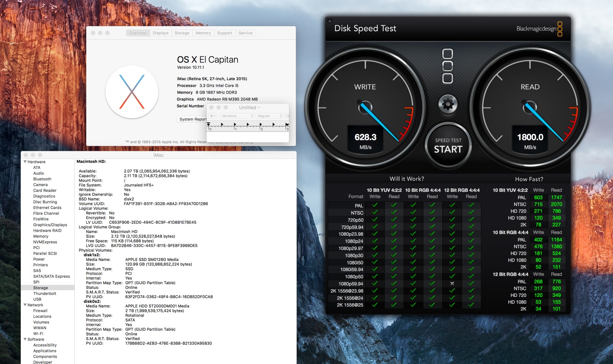Select Hardware RAID in sidebar
This screenshot has width=613, height=364.
coord(47,231)
